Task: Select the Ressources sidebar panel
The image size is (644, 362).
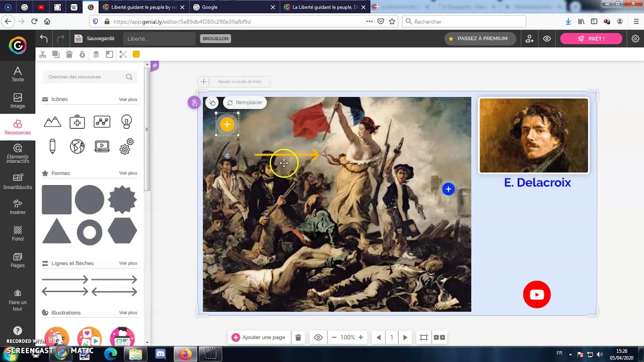Action: 18,127
